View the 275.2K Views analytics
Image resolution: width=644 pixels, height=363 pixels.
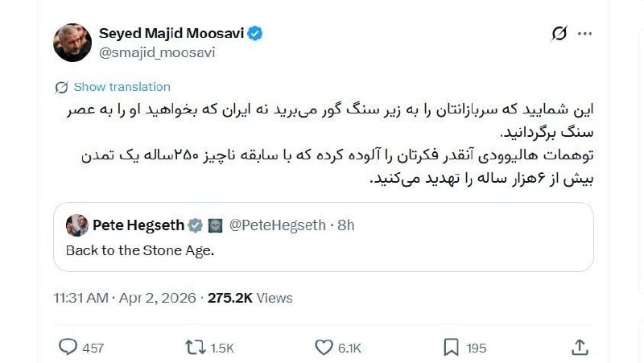pos(250,298)
